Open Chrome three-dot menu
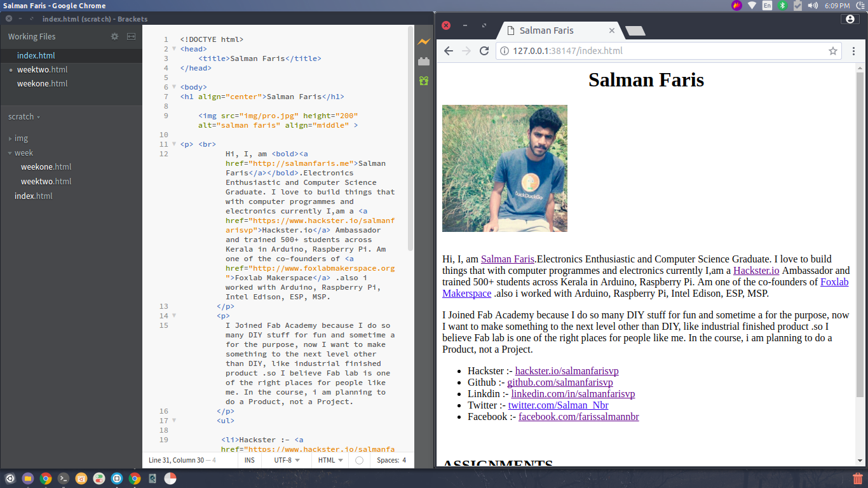 point(854,51)
